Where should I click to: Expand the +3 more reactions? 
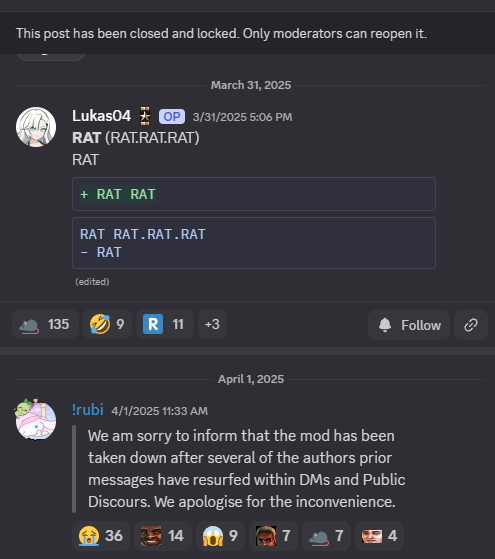click(x=212, y=324)
